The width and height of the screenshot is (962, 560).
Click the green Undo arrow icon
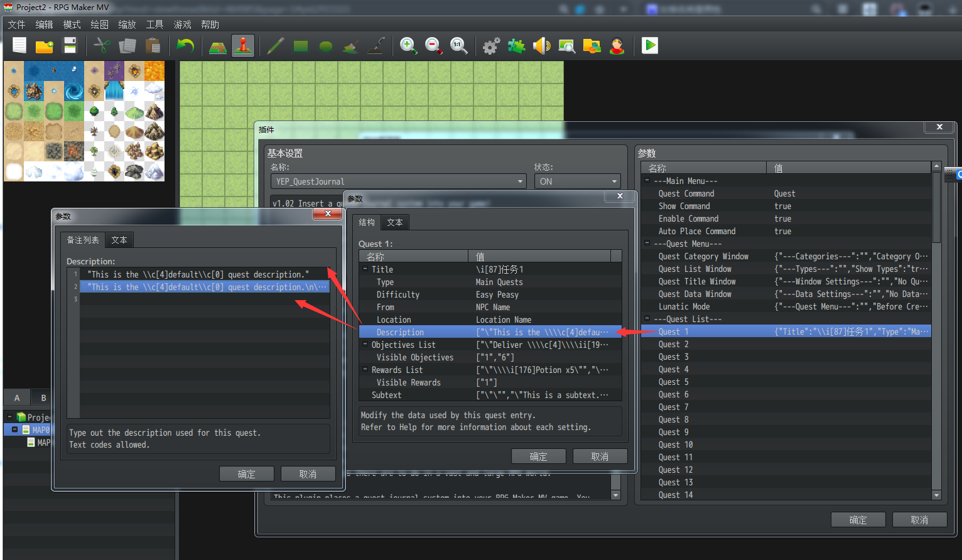pos(185,46)
